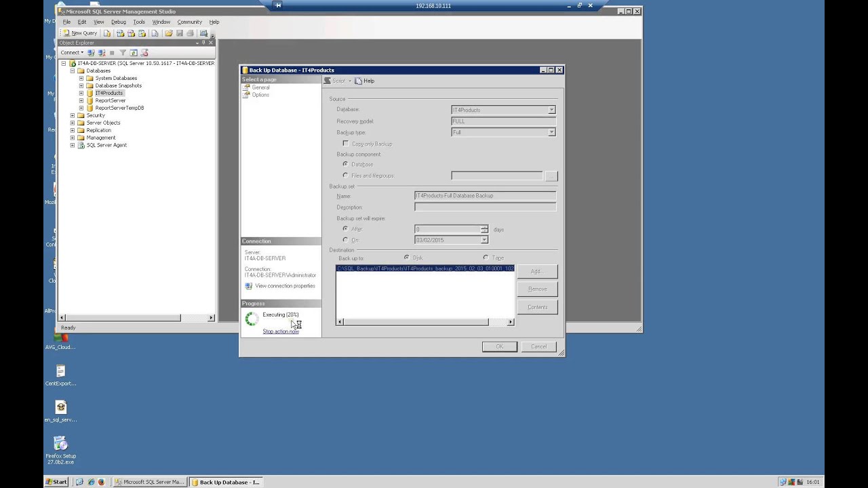Open the AVG_Cloud desktop icon
This screenshot has width=868, height=488.
pos(60,339)
